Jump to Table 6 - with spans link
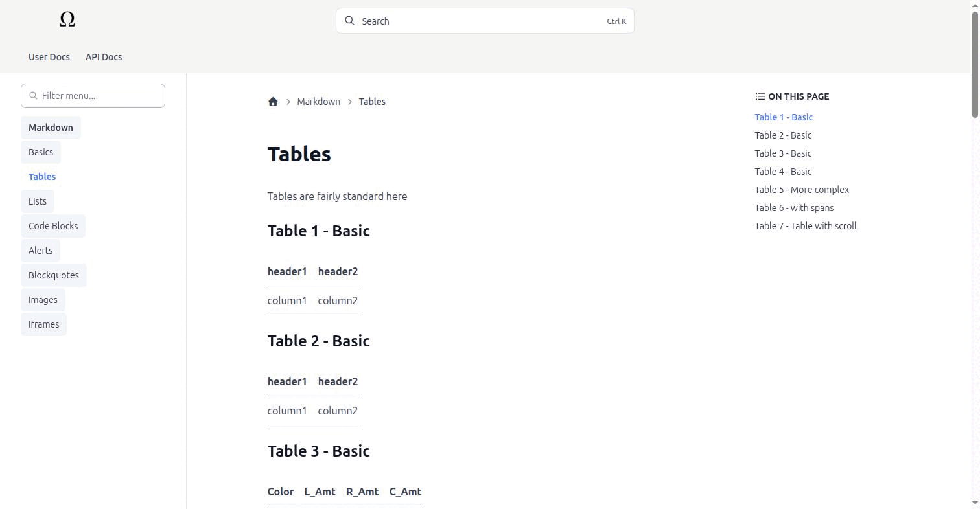Image resolution: width=980 pixels, height=509 pixels. [x=794, y=208]
